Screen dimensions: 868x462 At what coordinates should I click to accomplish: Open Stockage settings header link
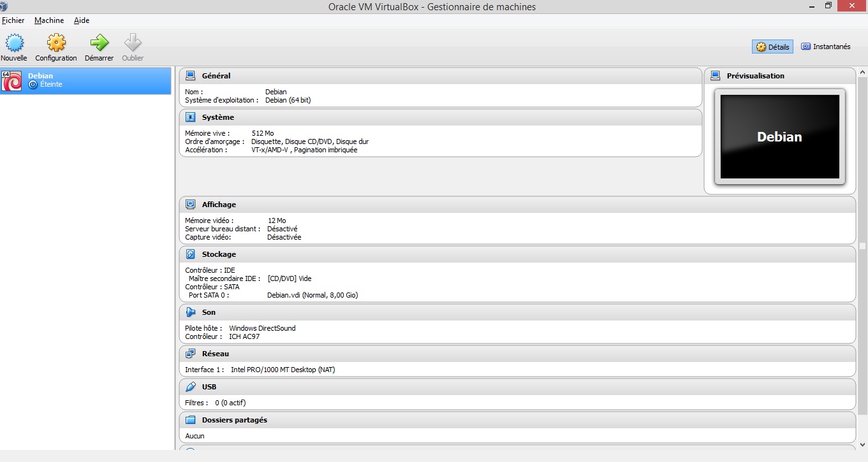pyautogui.click(x=219, y=254)
